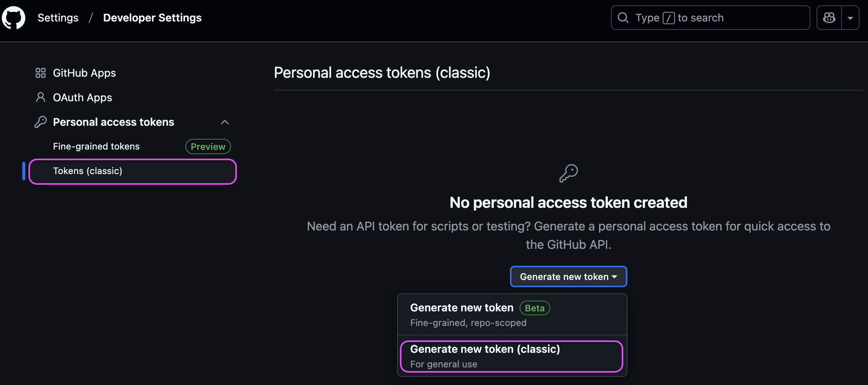
Task: Open the Developer Settings breadcrumb
Action: [x=152, y=18]
